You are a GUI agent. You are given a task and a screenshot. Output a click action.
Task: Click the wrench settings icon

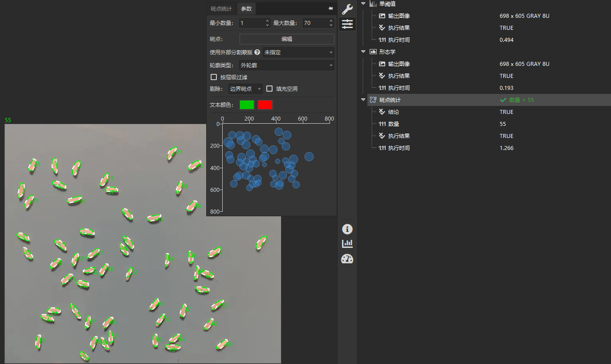pos(347,9)
